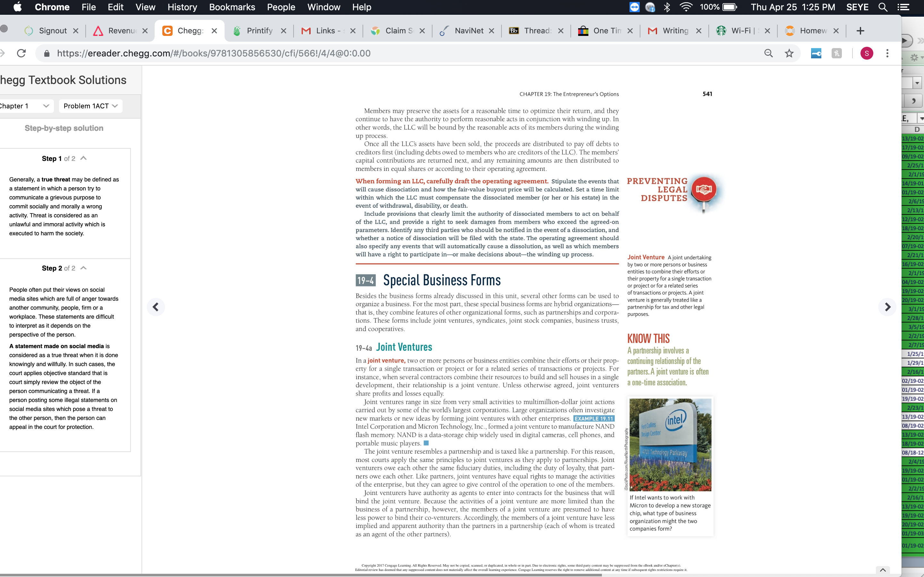Open the Chapter 1 dropdown

pyautogui.click(x=24, y=106)
